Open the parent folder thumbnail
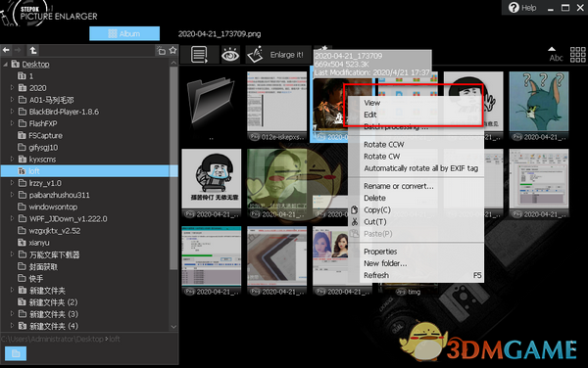Image resolution: width=588 pixels, height=368 pixels. pos(211,107)
